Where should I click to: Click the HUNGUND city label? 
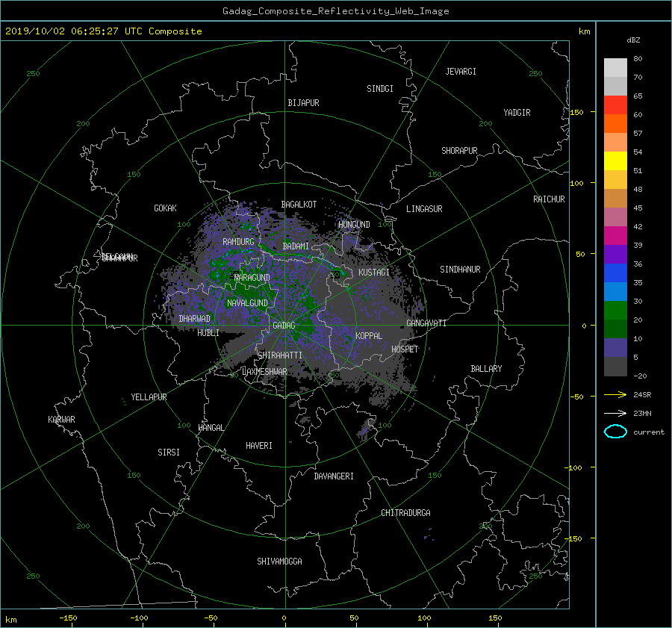click(354, 225)
